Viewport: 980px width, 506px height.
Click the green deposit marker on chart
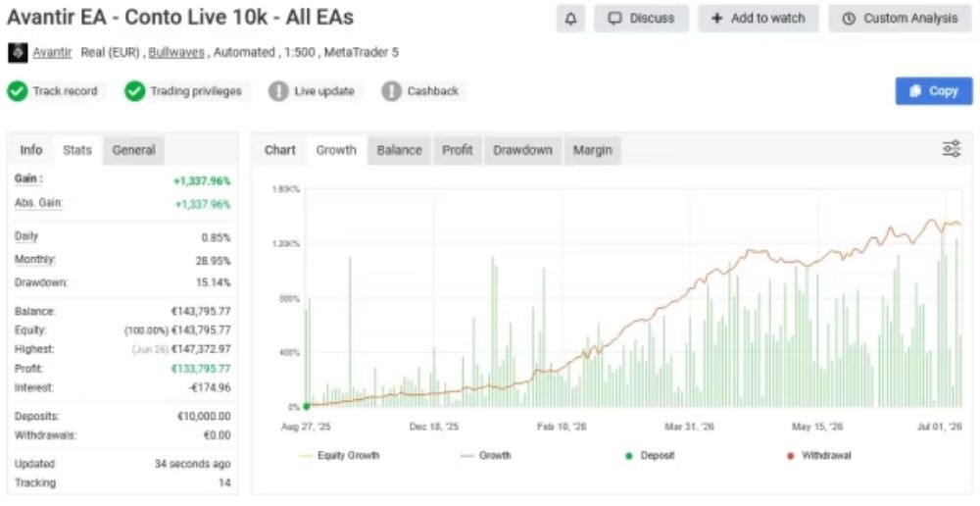306,407
